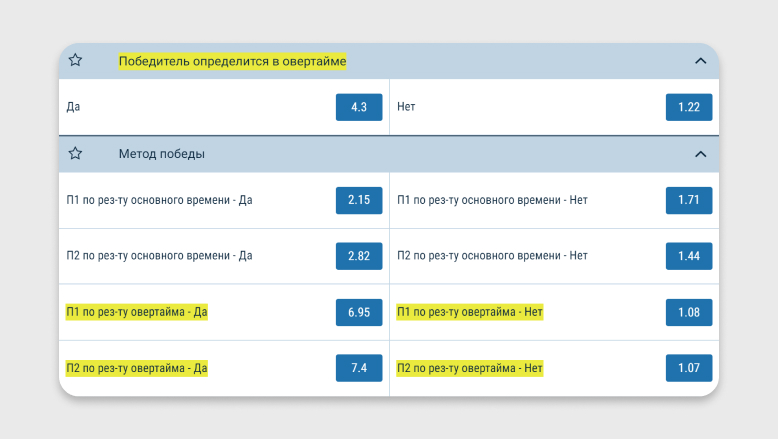
Task: Bet on 6.95 for П1 овертайма Да
Action: 359,312
